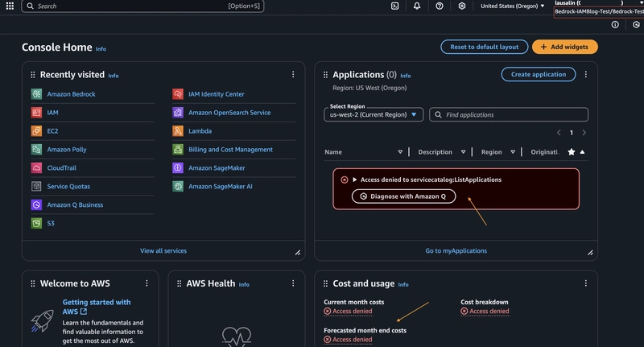The height and width of the screenshot is (347, 644).
Task: Open the Cost and usage widget options menu
Action: (x=586, y=283)
